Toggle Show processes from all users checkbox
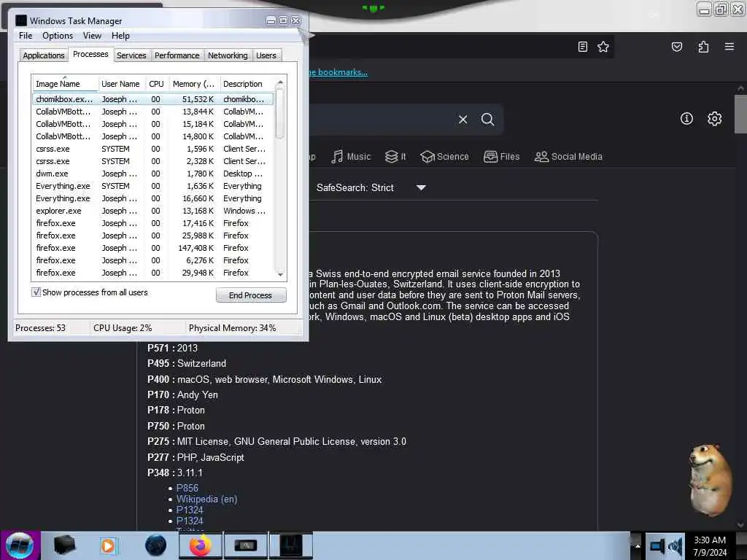The image size is (747, 560). point(36,292)
